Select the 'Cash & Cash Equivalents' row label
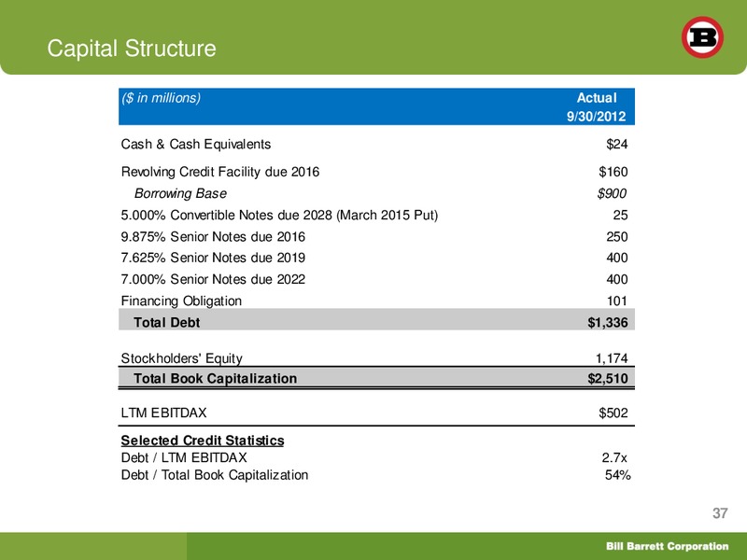 click(196, 144)
